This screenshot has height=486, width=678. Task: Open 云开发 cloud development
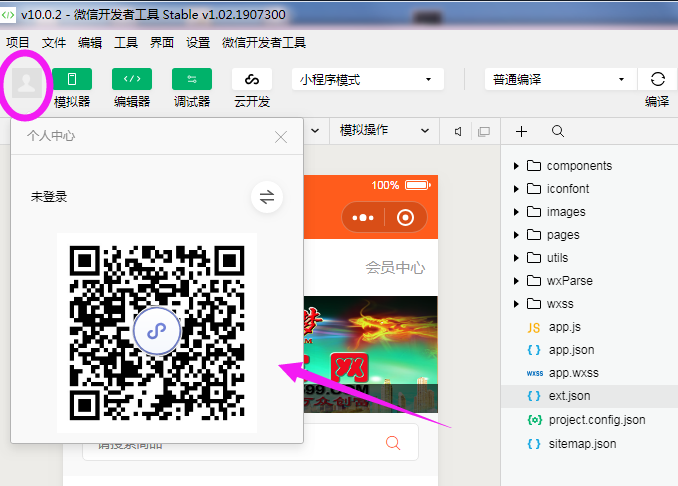click(252, 79)
